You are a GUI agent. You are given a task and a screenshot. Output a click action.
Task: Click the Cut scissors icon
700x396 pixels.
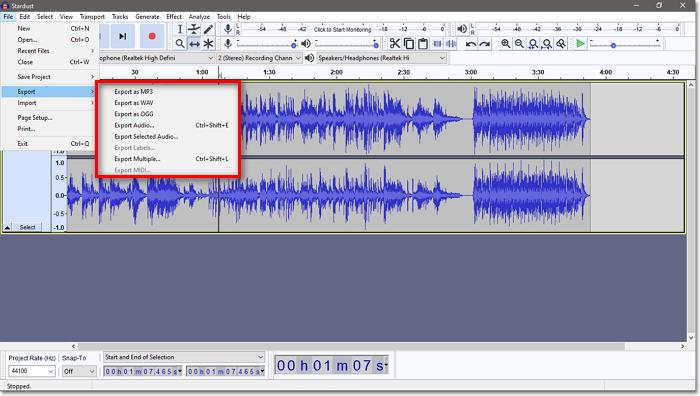395,43
